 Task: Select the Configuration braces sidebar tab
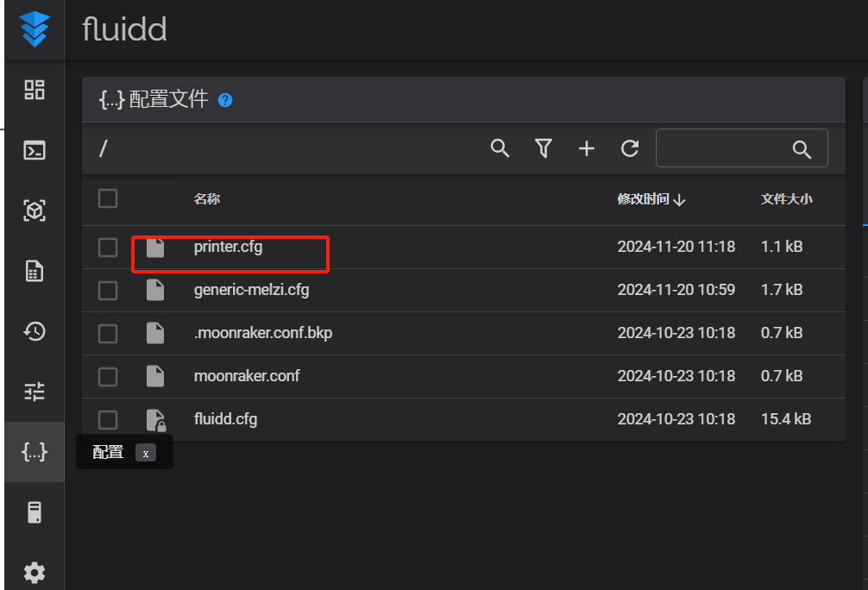(x=35, y=452)
